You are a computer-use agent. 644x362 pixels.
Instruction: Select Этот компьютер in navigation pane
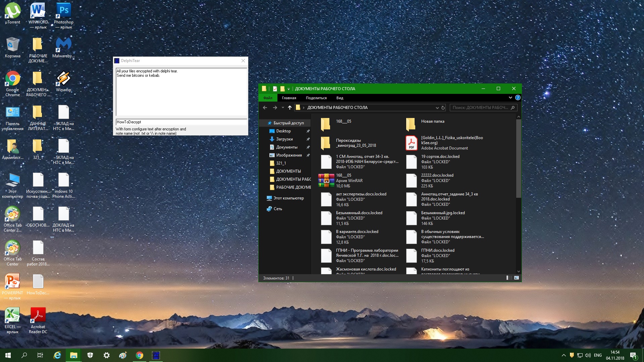288,198
